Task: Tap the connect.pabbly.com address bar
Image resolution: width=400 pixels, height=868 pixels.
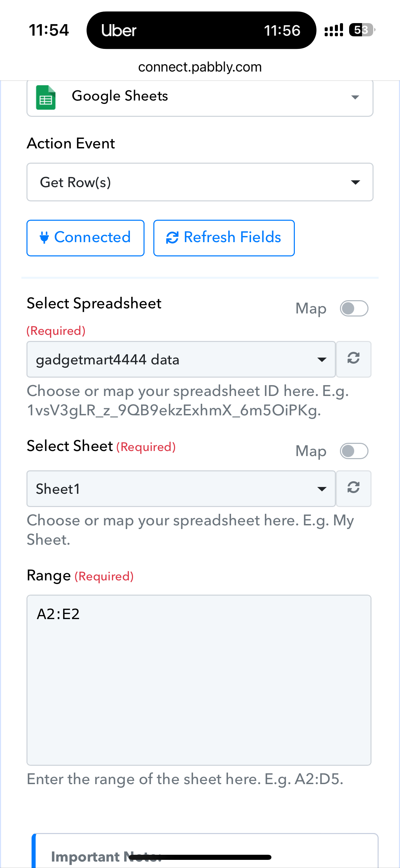Action: point(200,67)
